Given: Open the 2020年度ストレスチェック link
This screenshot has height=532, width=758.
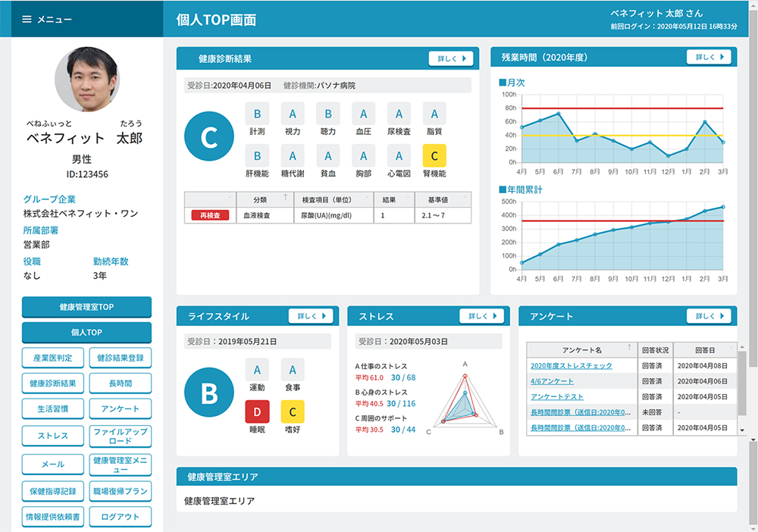Looking at the screenshot, I should tap(571, 366).
